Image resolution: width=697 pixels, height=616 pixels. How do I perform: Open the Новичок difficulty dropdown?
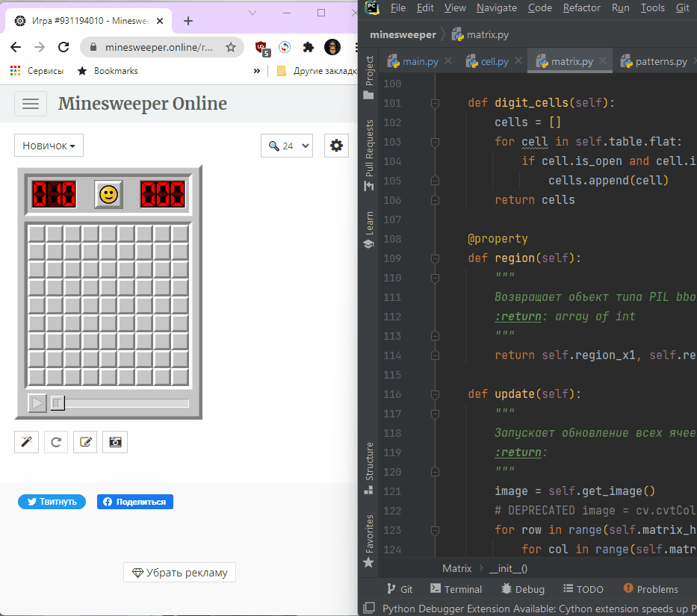(49, 146)
